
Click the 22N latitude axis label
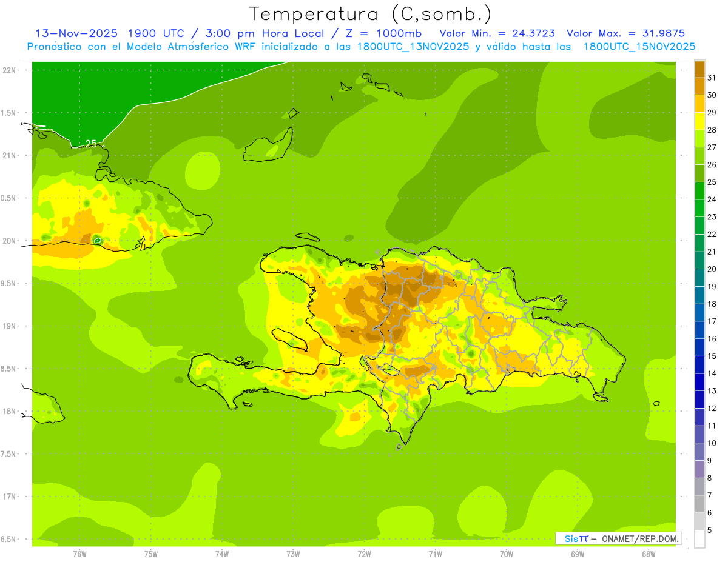tap(9, 70)
